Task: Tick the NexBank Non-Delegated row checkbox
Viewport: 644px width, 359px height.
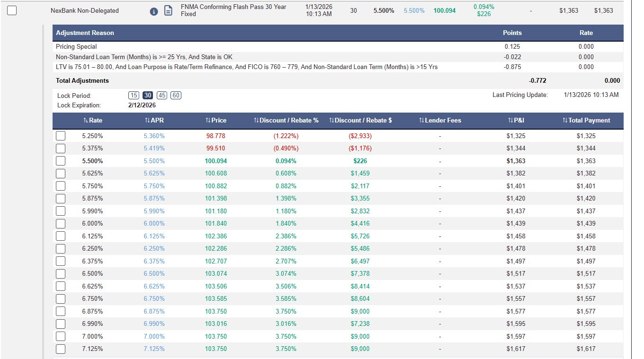Action: pos(12,10)
